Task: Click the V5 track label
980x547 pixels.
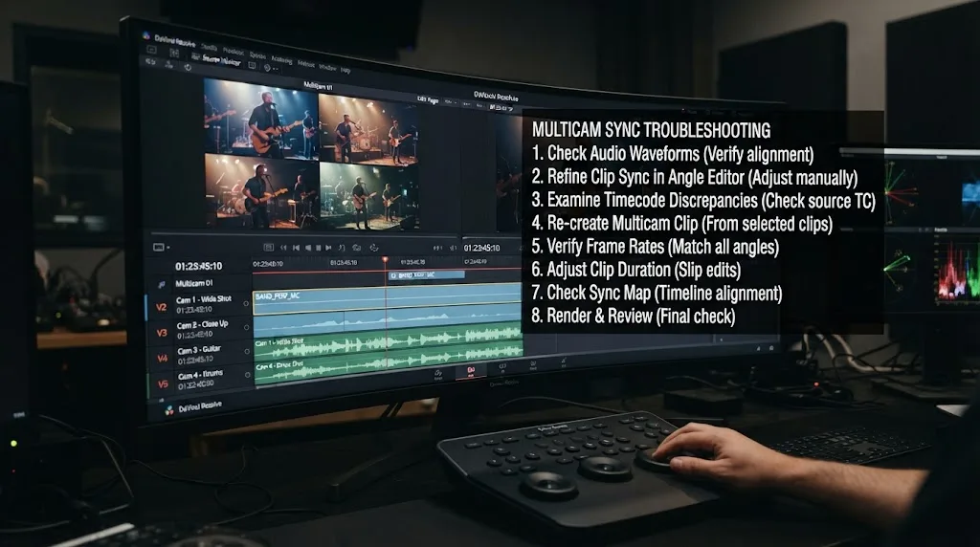Action: 163,384
